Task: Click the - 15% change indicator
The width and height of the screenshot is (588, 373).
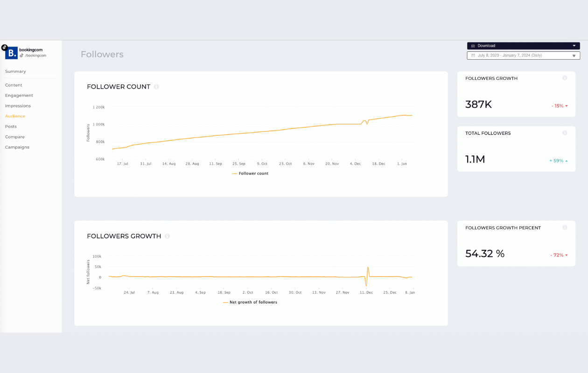Action: [560, 106]
